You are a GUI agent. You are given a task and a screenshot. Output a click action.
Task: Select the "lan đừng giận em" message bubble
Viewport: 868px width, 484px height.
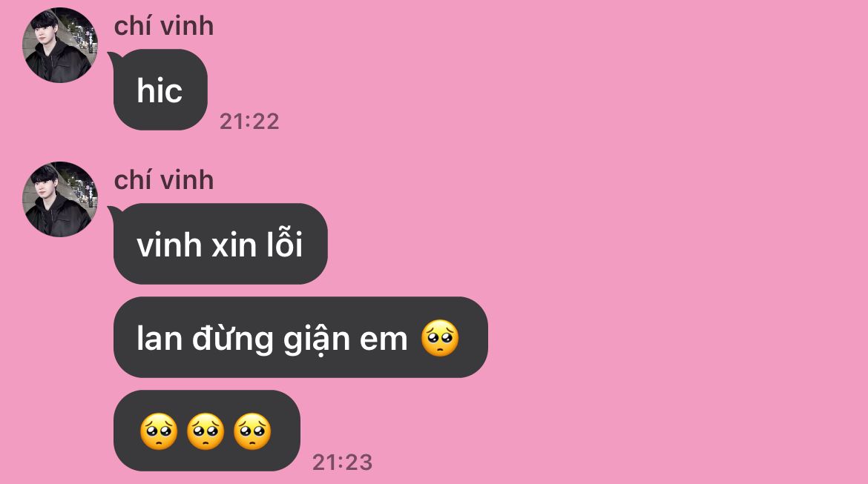300,337
